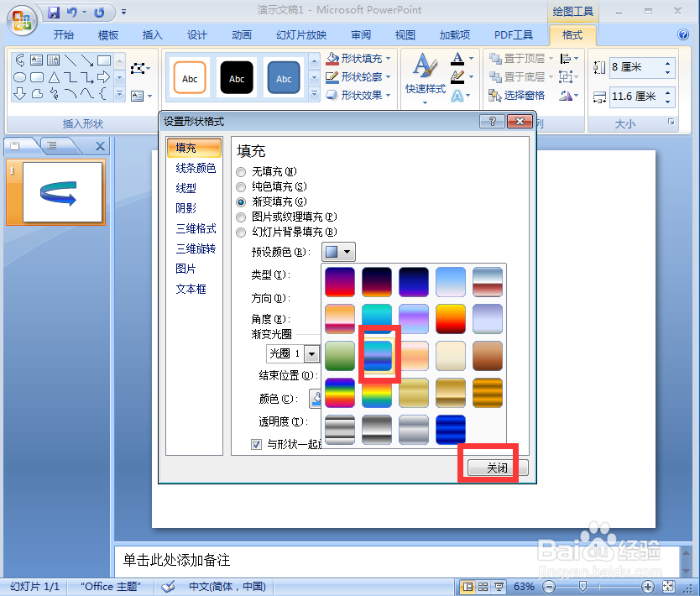Open the 预设颜色 preset colors dropdown
This screenshot has width=700, height=596.
point(338,252)
